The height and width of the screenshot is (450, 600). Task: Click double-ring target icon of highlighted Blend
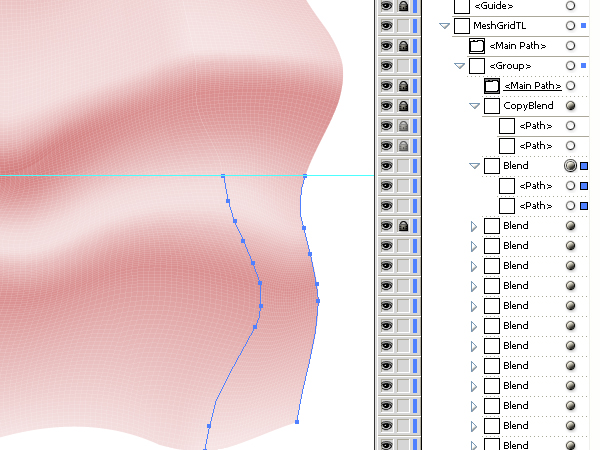tap(570, 166)
